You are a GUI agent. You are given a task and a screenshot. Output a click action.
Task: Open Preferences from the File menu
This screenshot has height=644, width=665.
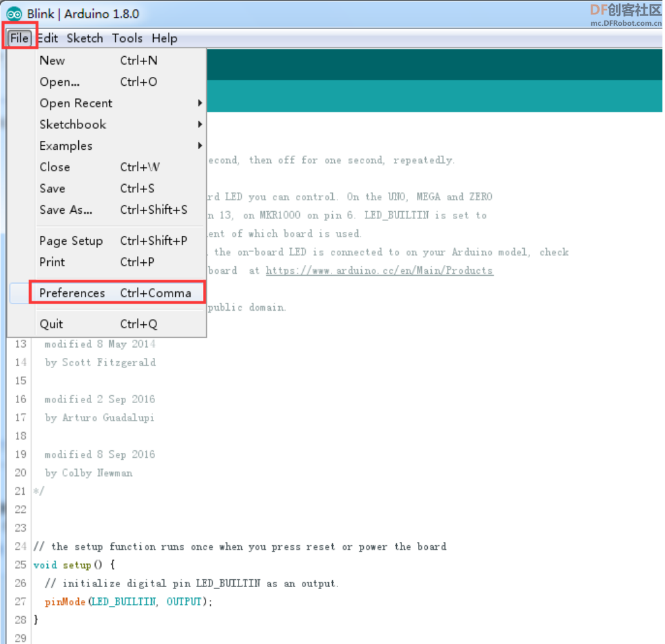click(x=107, y=293)
